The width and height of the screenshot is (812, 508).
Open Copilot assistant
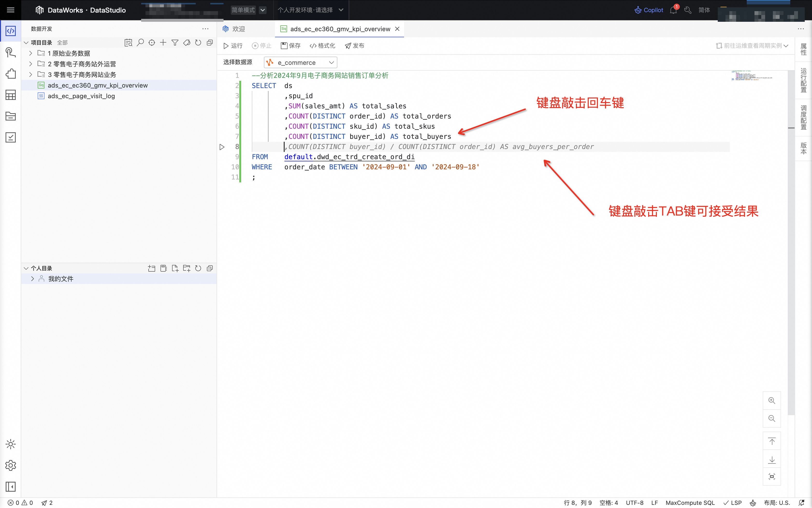coord(649,10)
